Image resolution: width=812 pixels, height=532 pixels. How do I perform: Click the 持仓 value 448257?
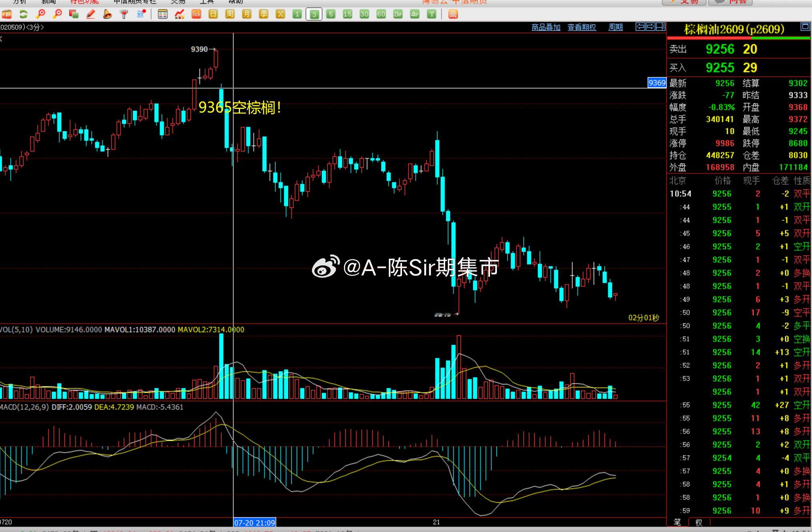click(x=720, y=155)
